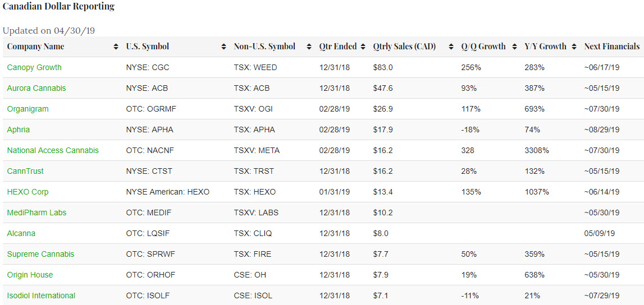Select National Access Cannabis link
Viewport: 644px width, 305px height.
(x=53, y=150)
